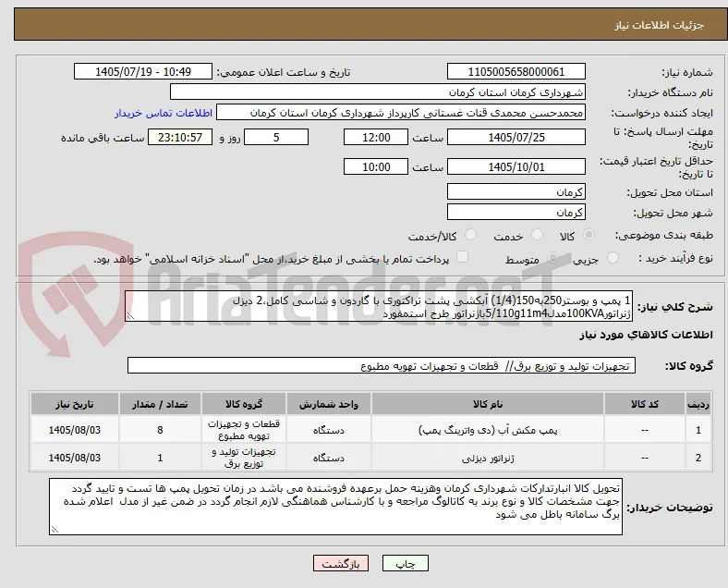Screen dimensions: 728x588
Task: Click the deadline time field 12:00
Action: [376, 138]
